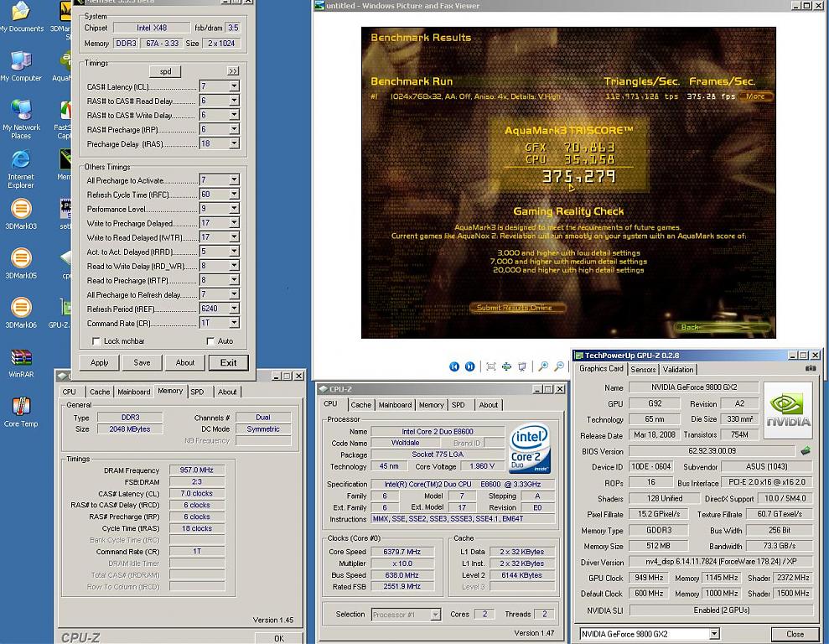Select WinRAR desktop icon
Viewport: 829px width, 644px height.
click(x=21, y=363)
